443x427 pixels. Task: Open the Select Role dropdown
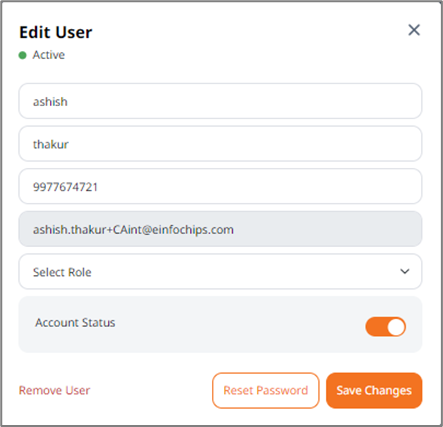(220, 271)
